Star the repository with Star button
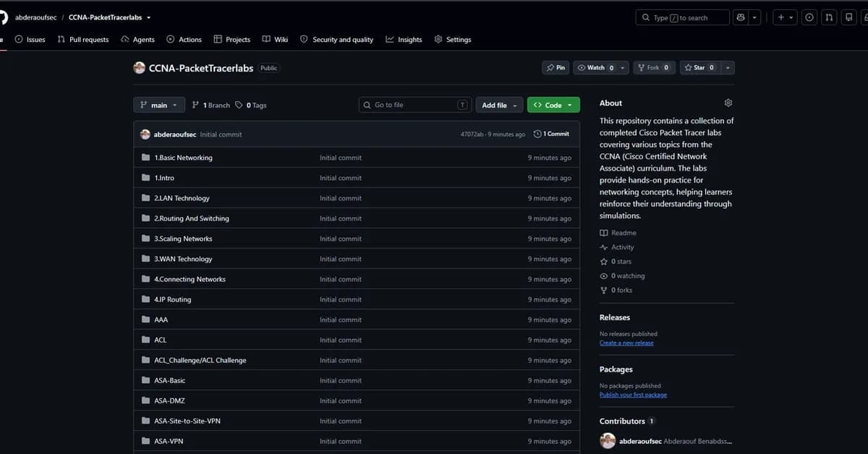 coord(699,68)
